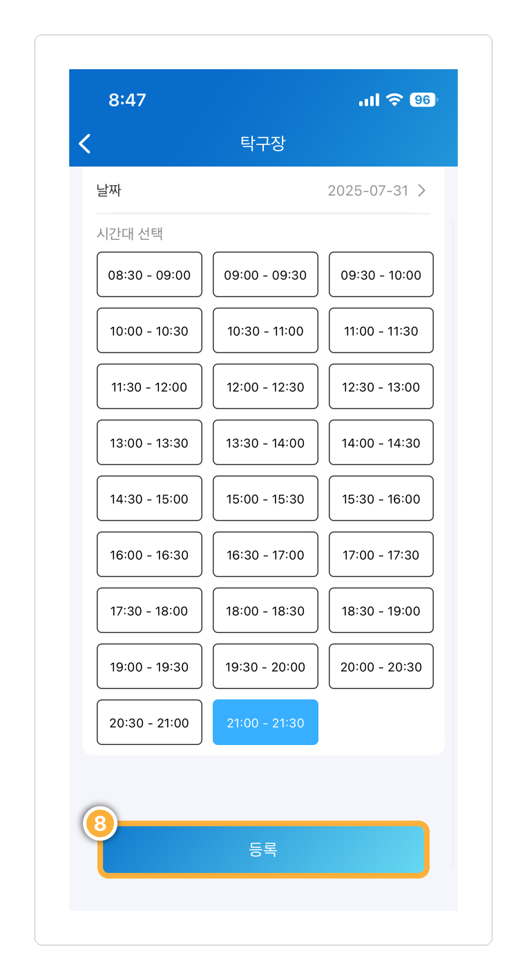
Task: Tap the battery level indicator
Action: pos(423,100)
